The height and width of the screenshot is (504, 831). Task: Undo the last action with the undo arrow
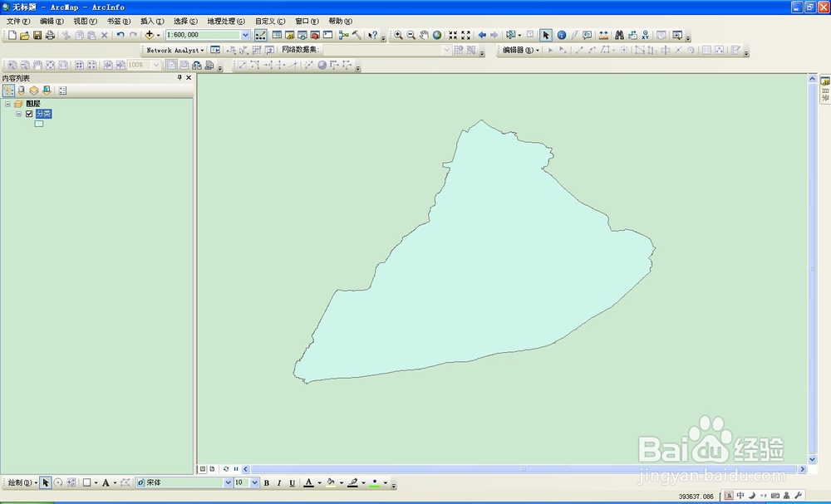tap(120, 35)
